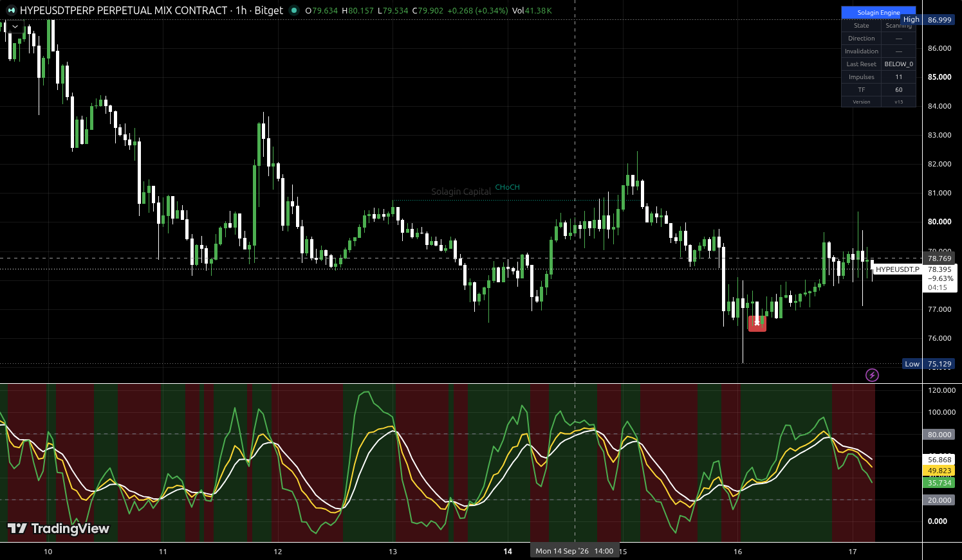Click the Vol 41.38K readout
The height and width of the screenshot is (560, 962).
(532, 11)
